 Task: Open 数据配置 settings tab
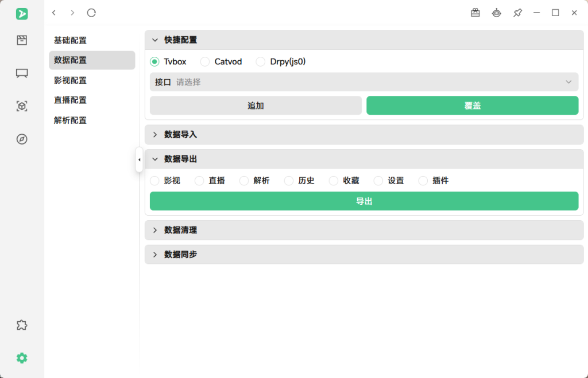(x=92, y=60)
